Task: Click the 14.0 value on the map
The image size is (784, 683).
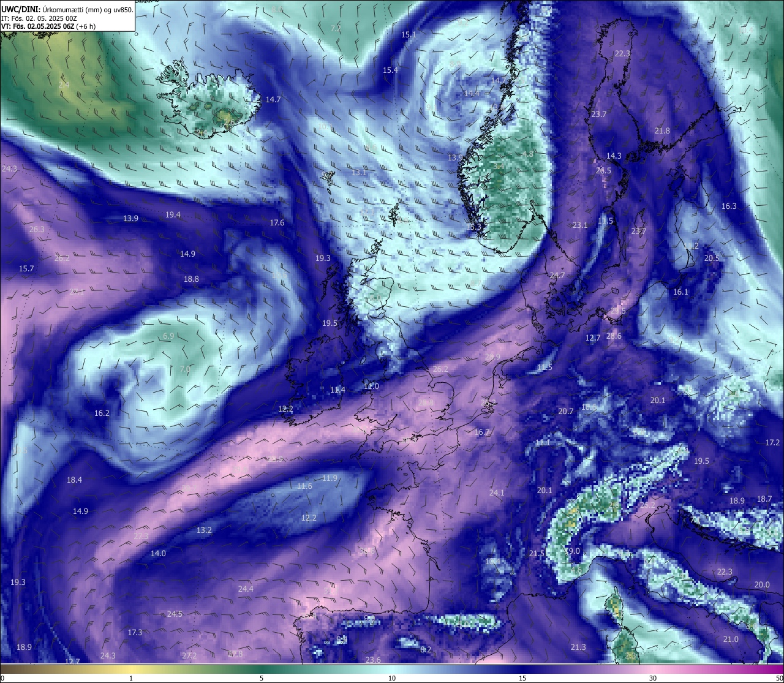Action: pos(158,554)
